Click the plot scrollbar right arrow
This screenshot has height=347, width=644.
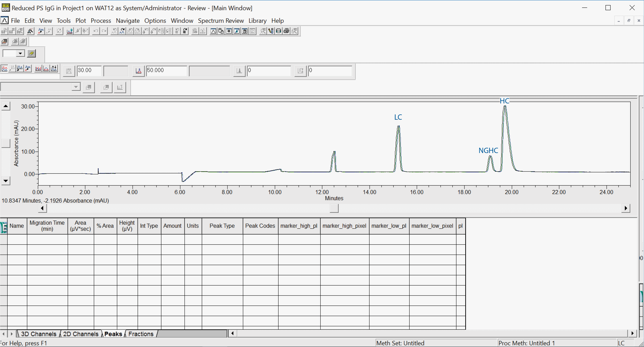point(626,208)
